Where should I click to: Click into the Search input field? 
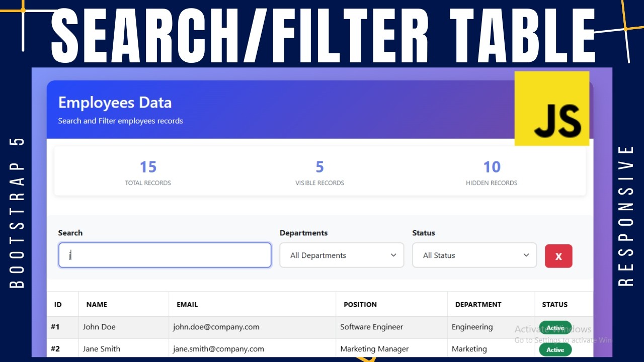165,255
